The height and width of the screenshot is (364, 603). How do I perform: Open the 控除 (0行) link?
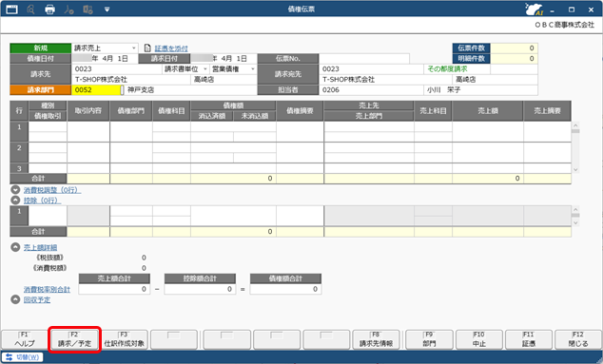pos(42,201)
